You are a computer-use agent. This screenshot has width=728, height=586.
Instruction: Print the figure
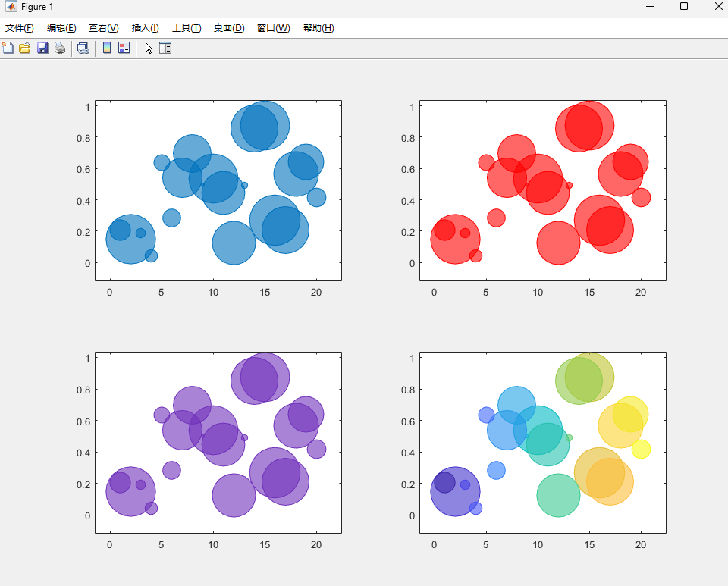click(59, 48)
